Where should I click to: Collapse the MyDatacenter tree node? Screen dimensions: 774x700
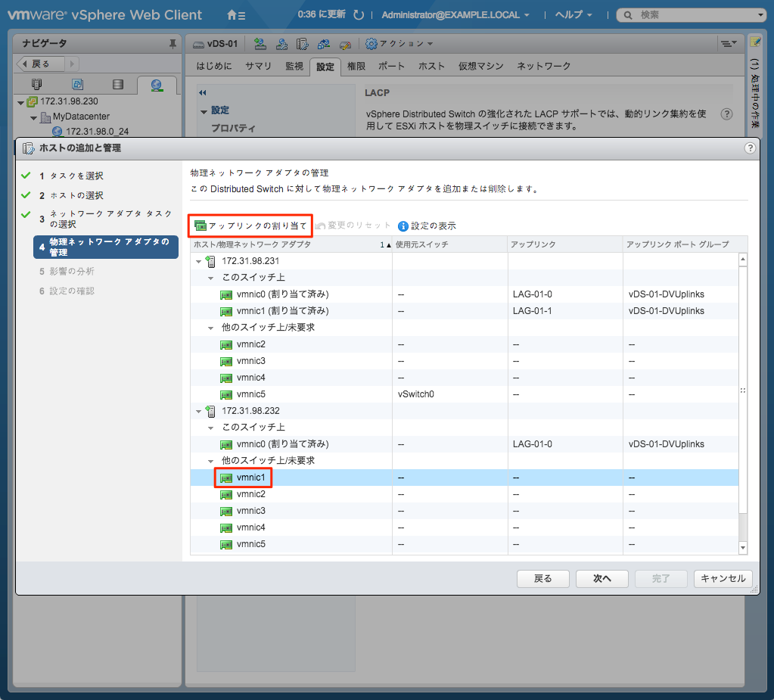pyautogui.click(x=33, y=118)
